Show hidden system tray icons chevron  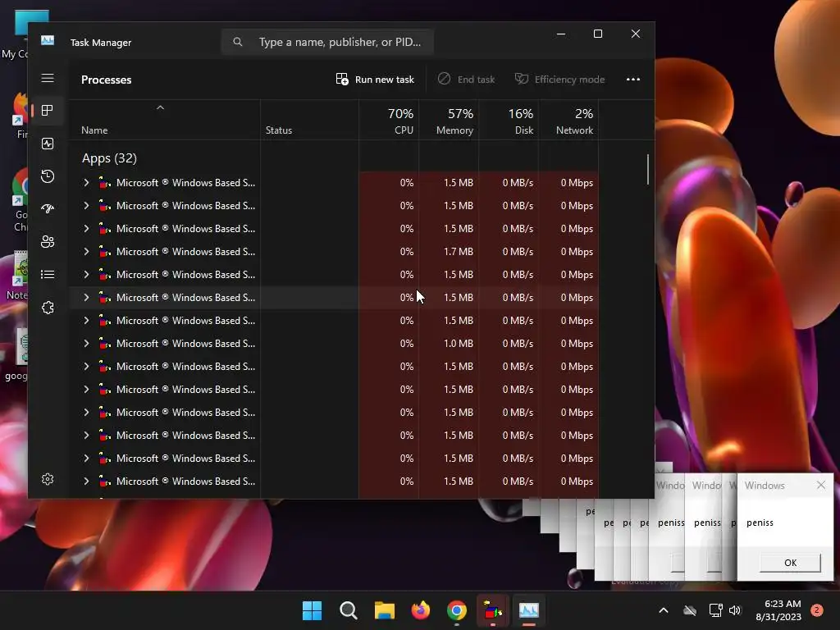[663, 610]
